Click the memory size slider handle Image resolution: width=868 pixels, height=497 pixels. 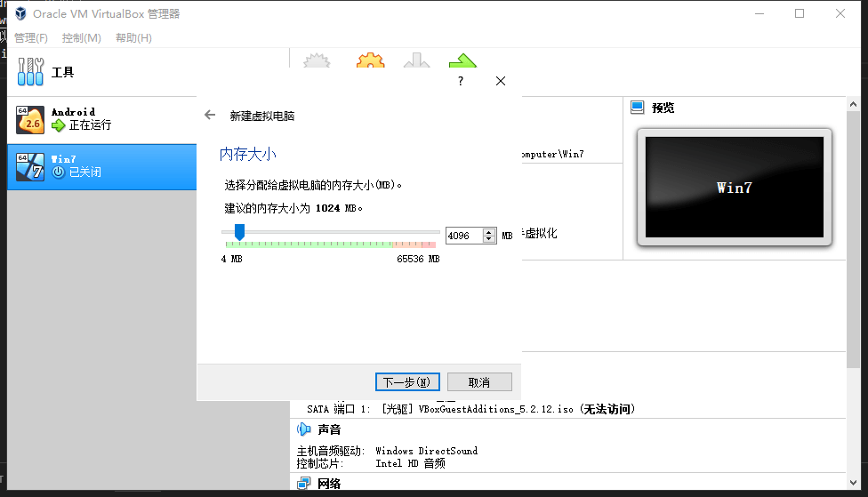239,232
